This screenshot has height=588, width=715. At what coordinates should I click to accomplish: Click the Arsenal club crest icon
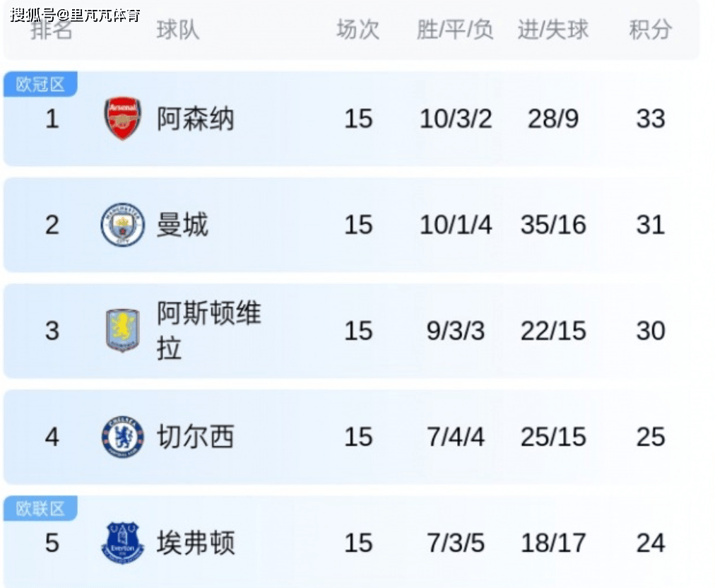[x=123, y=119]
